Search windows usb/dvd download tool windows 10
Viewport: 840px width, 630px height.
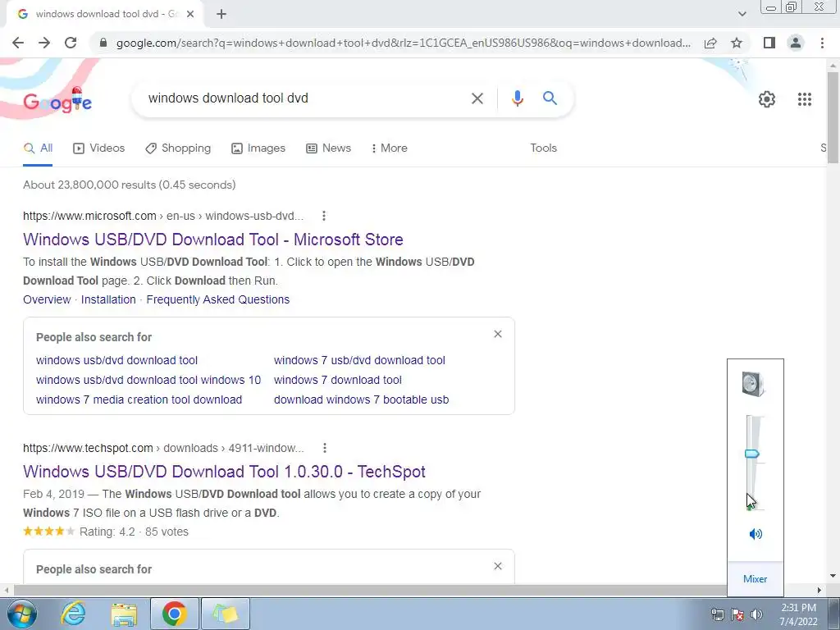pyautogui.click(x=148, y=380)
